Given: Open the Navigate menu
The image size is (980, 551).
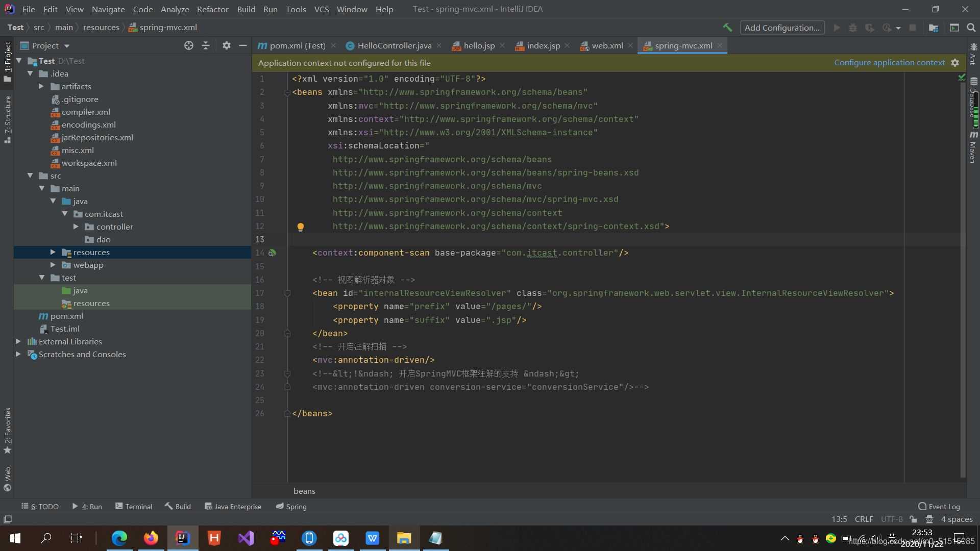Looking at the screenshot, I should coord(107,9).
